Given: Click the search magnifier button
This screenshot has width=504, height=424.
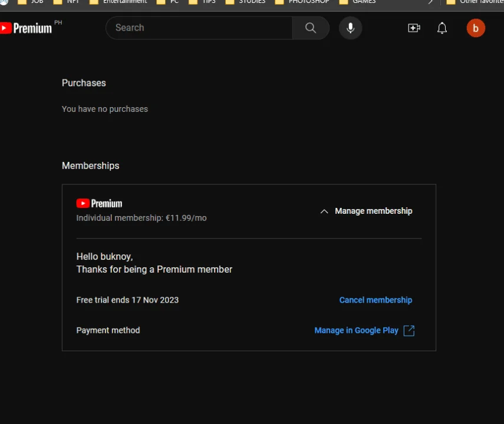Looking at the screenshot, I should (311, 28).
